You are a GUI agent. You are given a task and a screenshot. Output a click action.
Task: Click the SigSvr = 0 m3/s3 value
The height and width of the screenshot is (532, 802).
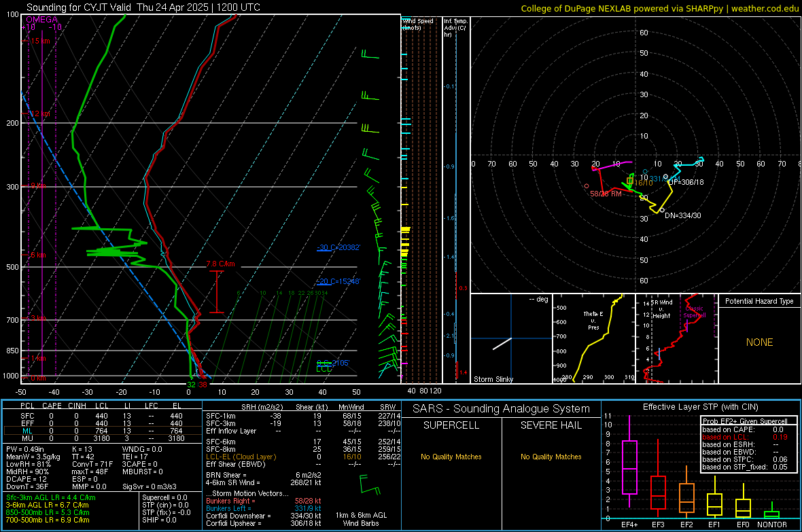pos(150,486)
